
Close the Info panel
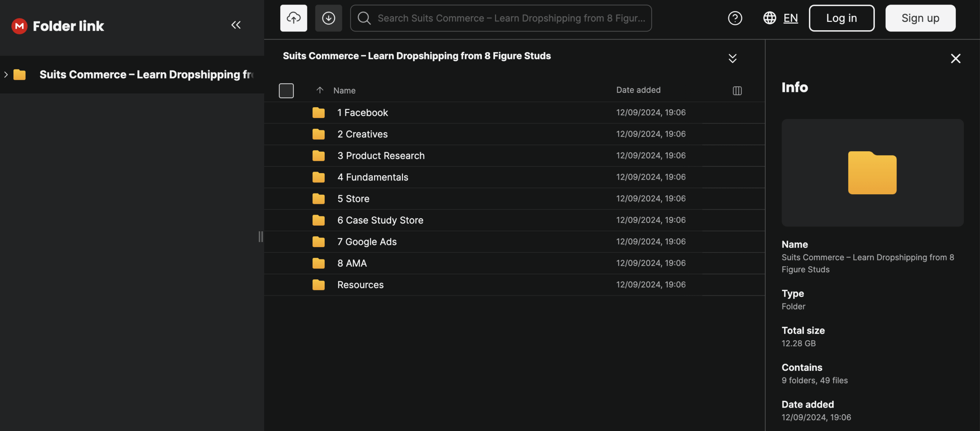pos(955,59)
